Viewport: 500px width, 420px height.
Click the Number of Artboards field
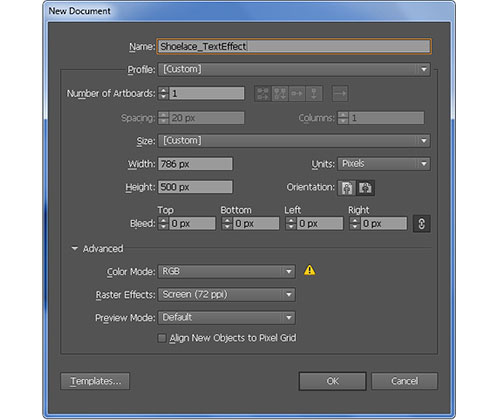click(x=207, y=93)
